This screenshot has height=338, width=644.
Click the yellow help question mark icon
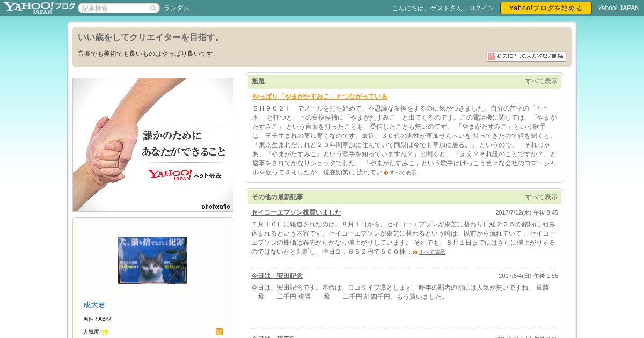(x=219, y=332)
